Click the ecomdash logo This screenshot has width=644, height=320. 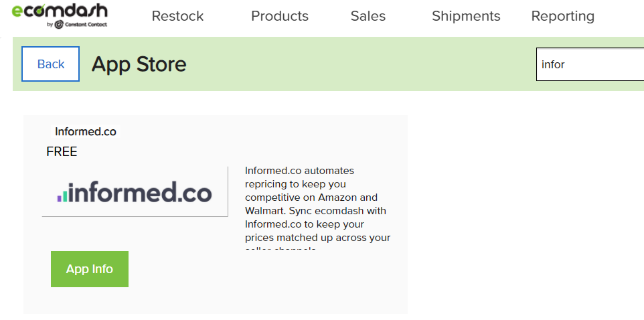pyautogui.click(x=60, y=16)
